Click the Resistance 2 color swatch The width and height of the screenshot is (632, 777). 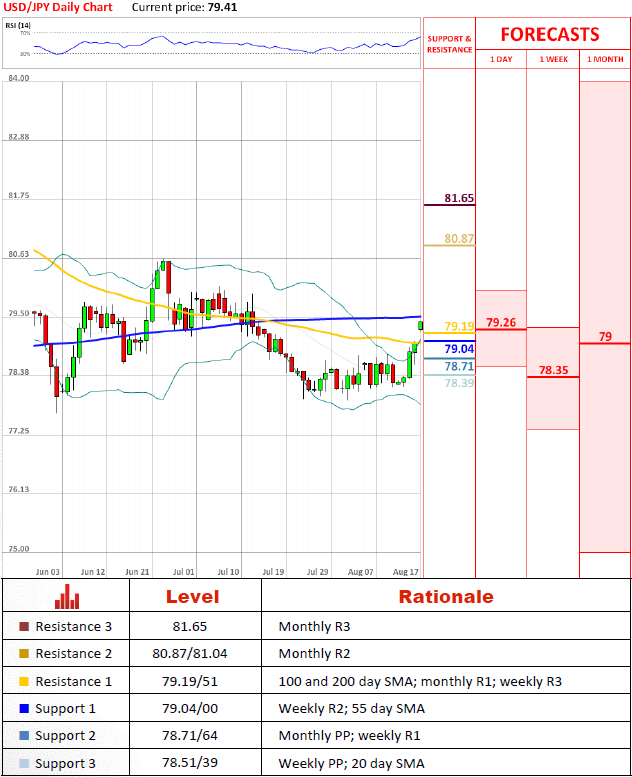24,654
